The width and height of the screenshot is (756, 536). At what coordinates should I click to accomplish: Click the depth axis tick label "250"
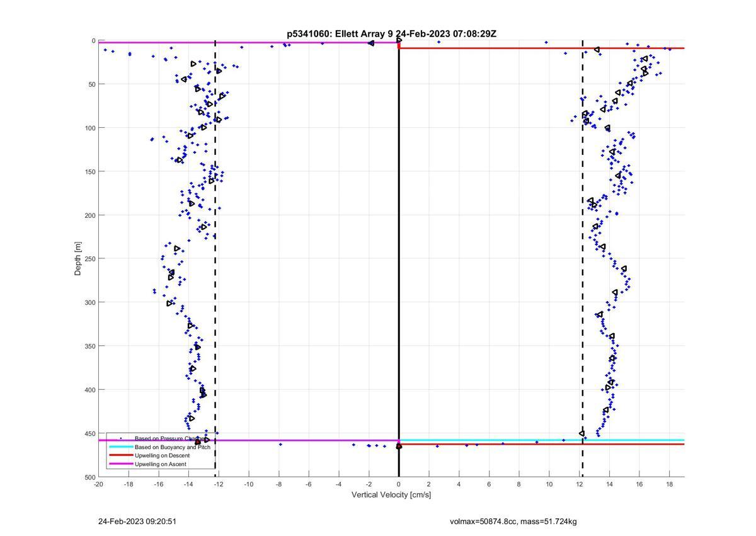click(x=89, y=259)
